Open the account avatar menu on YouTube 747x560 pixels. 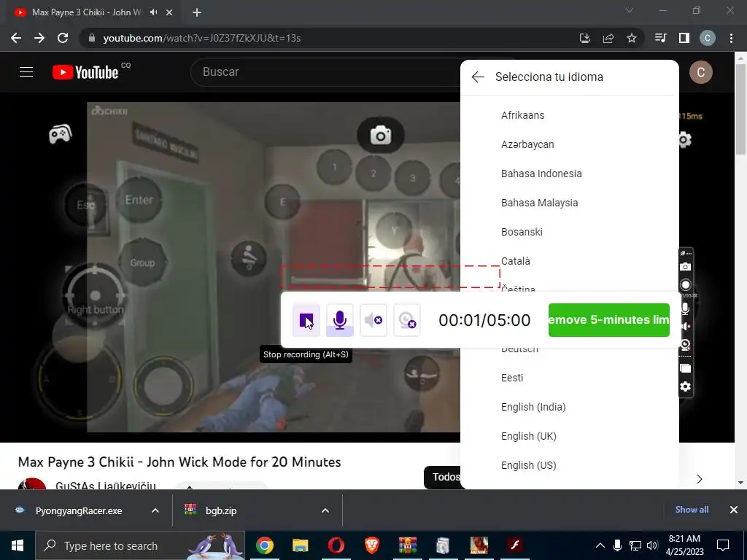coord(701,72)
